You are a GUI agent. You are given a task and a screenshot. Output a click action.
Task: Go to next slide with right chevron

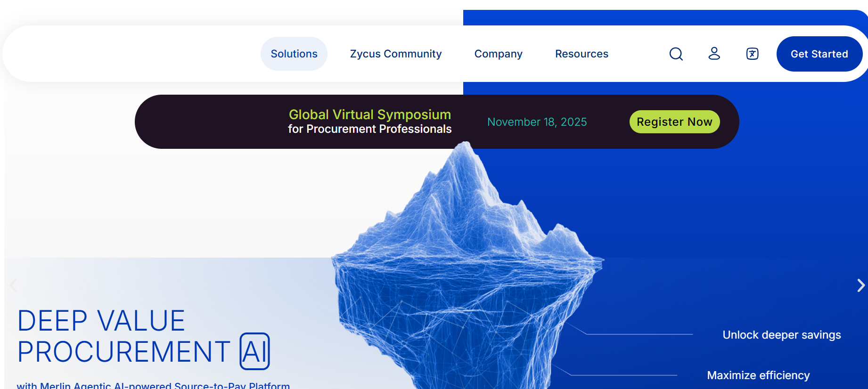860,285
